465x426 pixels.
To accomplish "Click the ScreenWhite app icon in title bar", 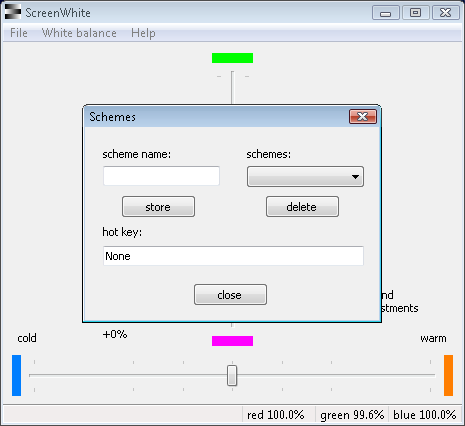I will tap(13, 12).
